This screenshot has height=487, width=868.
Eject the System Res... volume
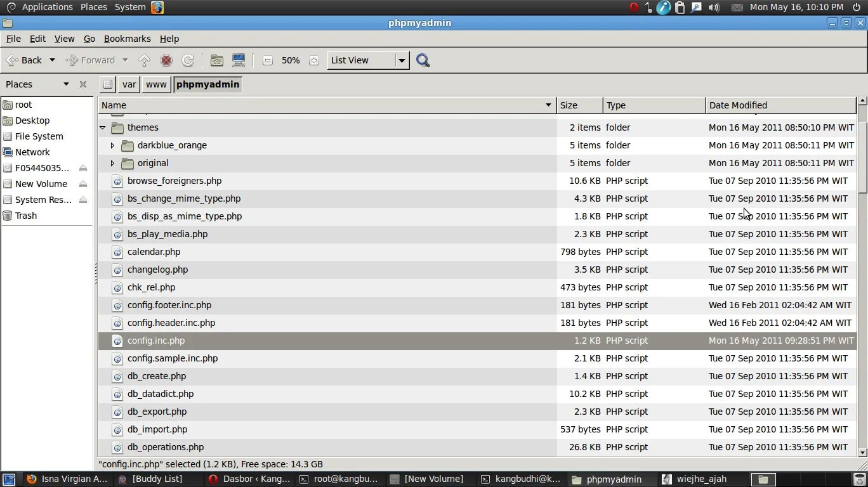coord(83,200)
